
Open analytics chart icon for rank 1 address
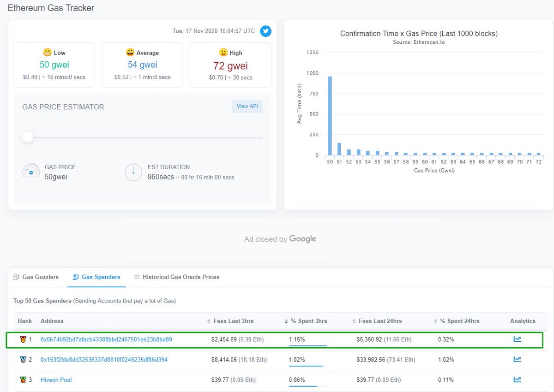518,339
